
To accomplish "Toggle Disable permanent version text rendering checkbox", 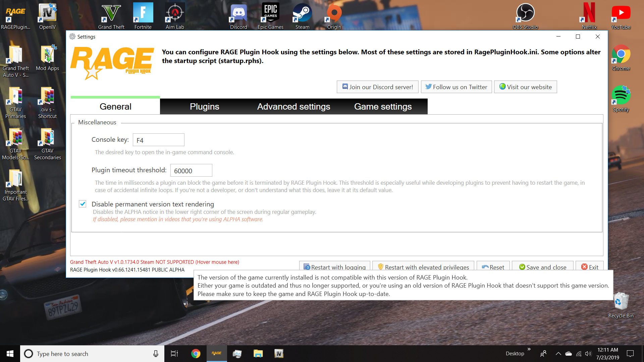I will [x=83, y=204].
